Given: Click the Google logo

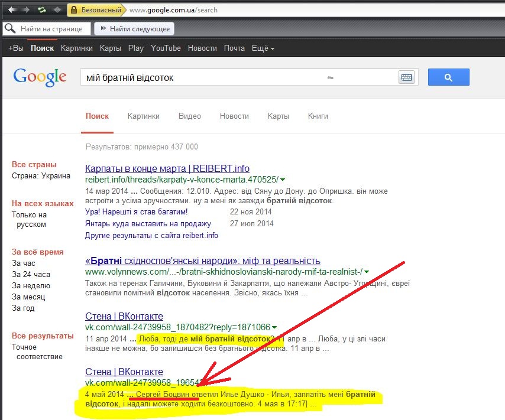Looking at the screenshot, I should click(x=40, y=77).
